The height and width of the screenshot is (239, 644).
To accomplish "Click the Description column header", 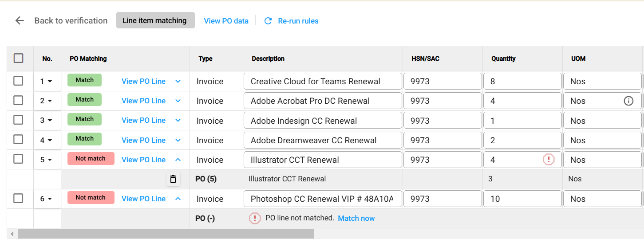I will pyautogui.click(x=268, y=59).
